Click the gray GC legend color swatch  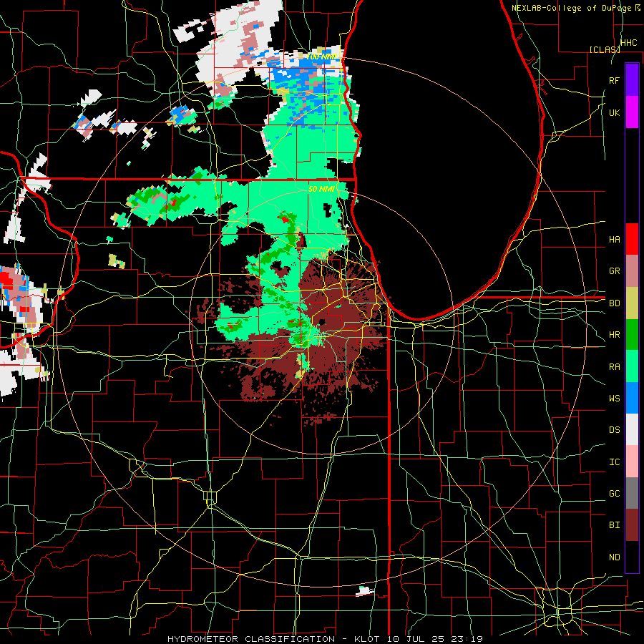(x=632, y=493)
